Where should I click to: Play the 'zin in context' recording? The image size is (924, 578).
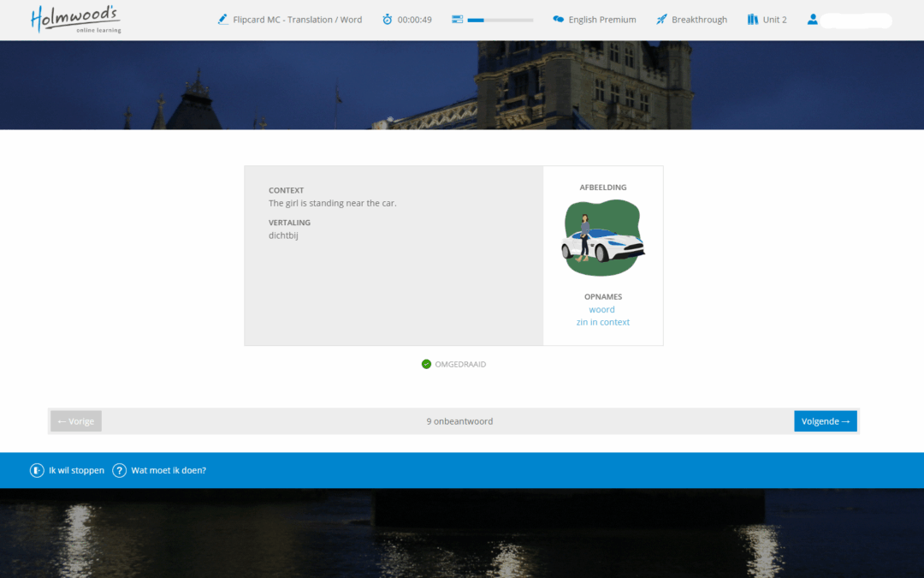click(x=603, y=322)
